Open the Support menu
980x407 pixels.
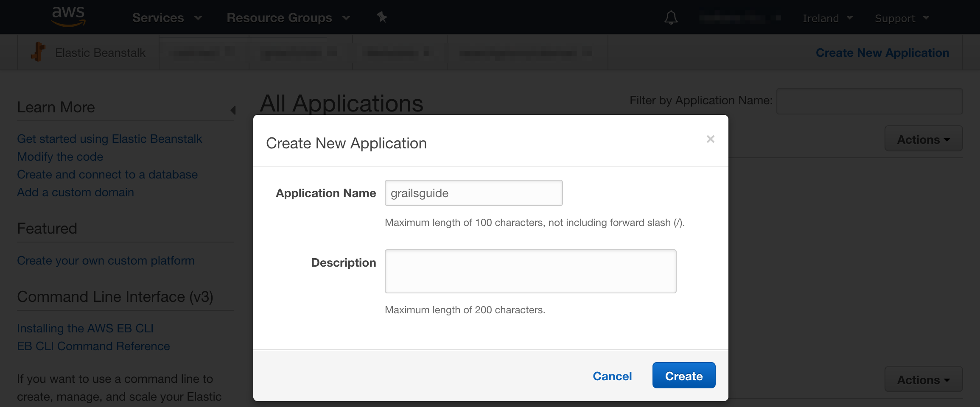(x=902, y=18)
